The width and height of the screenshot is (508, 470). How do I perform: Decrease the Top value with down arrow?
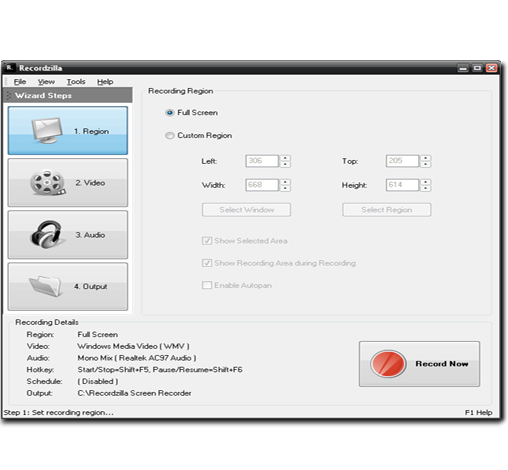[x=426, y=164]
